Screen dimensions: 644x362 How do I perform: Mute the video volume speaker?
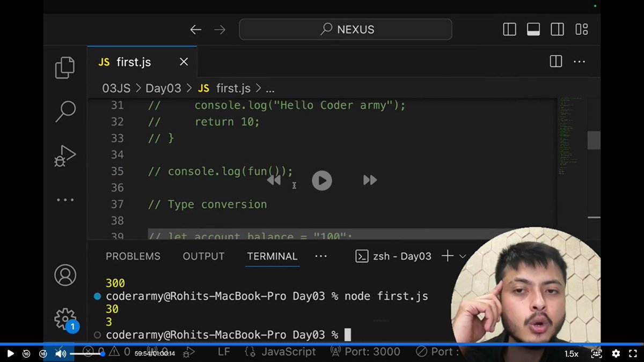pos(61,353)
